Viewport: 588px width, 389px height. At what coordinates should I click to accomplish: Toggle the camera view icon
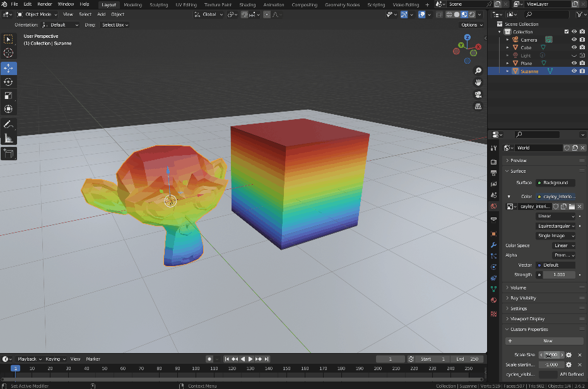point(479,94)
